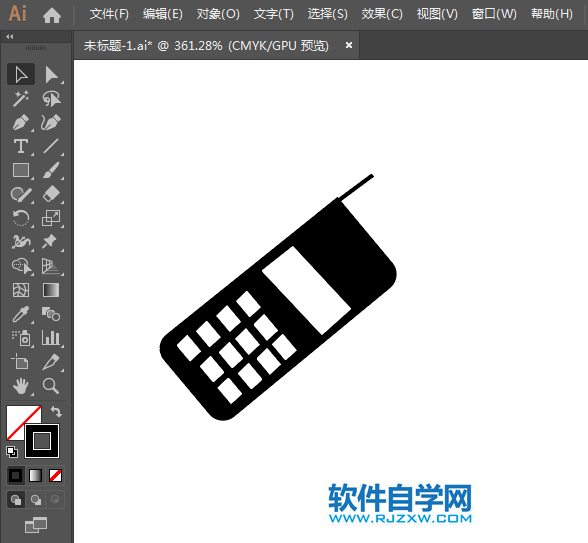Open the 文件(F) menu
The width and height of the screenshot is (588, 543).
click(x=109, y=14)
